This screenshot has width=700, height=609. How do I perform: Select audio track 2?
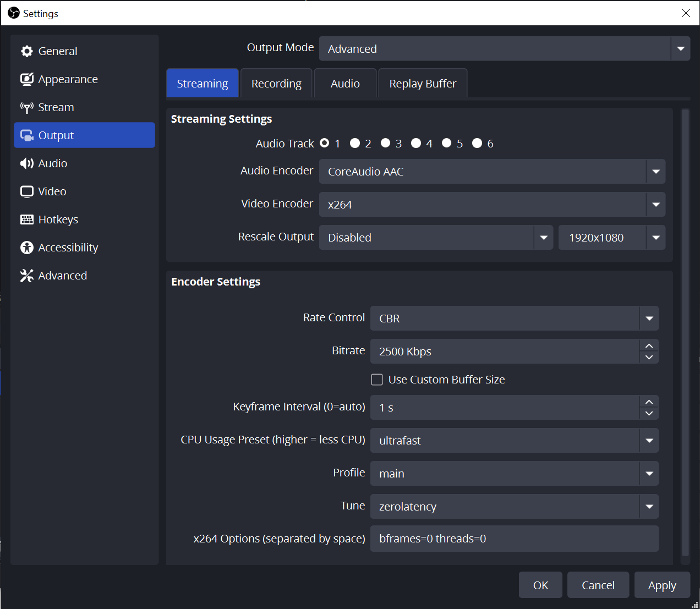pyautogui.click(x=355, y=143)
